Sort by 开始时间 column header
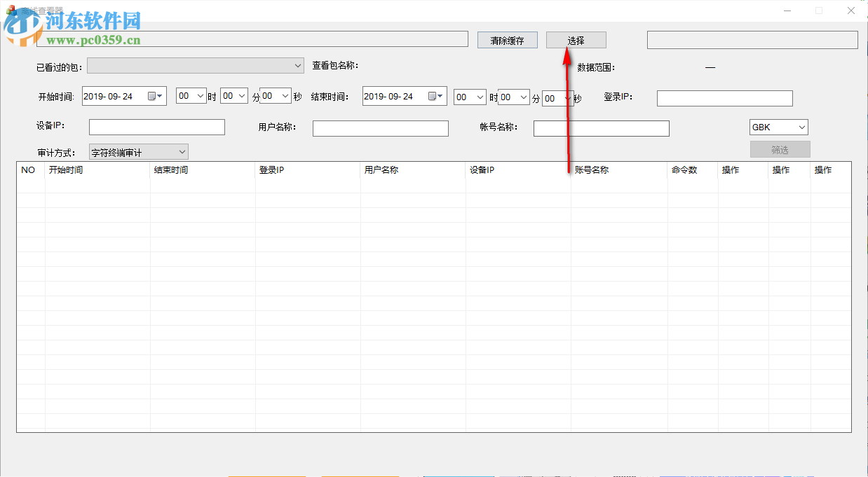This screenshot has width=868, height=477. click(x=98, y=170)
